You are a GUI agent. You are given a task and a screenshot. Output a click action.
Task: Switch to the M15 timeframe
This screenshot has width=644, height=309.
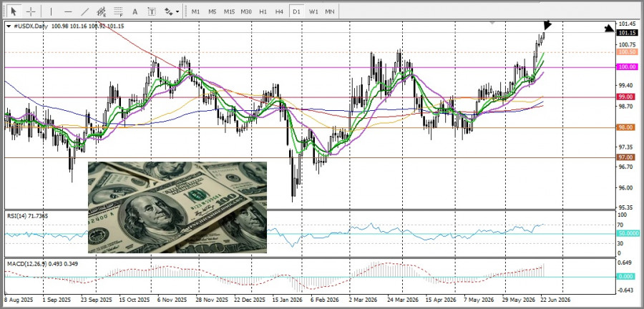tap(229, 11)
